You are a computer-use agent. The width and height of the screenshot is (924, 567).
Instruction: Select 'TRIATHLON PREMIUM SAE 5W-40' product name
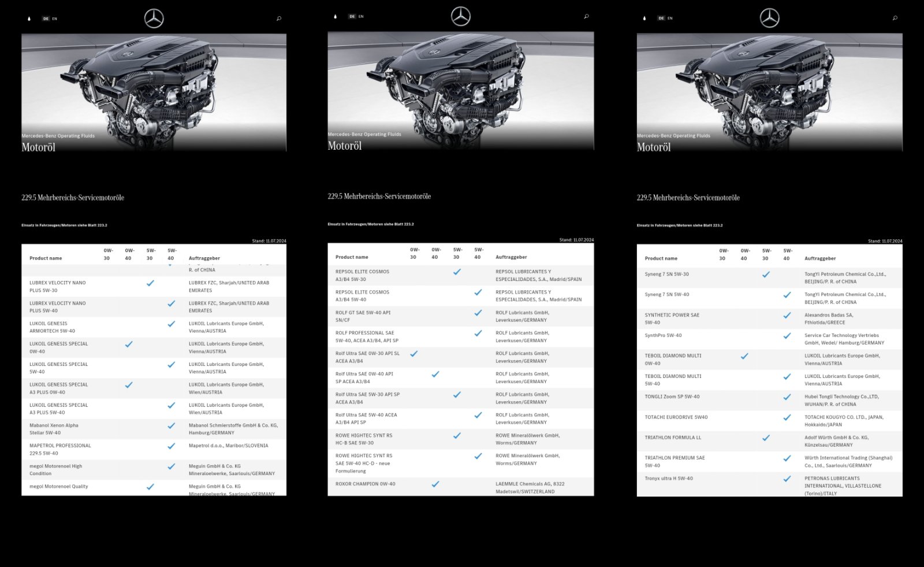(675, 461)
